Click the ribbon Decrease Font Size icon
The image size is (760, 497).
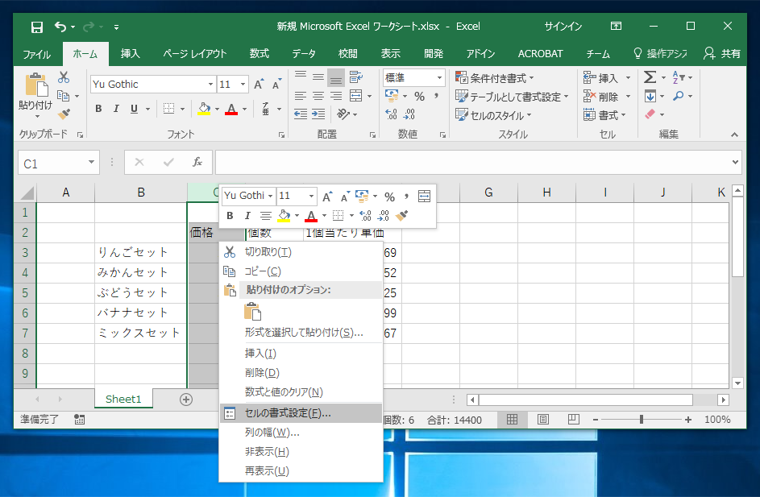tap(276, 84)
